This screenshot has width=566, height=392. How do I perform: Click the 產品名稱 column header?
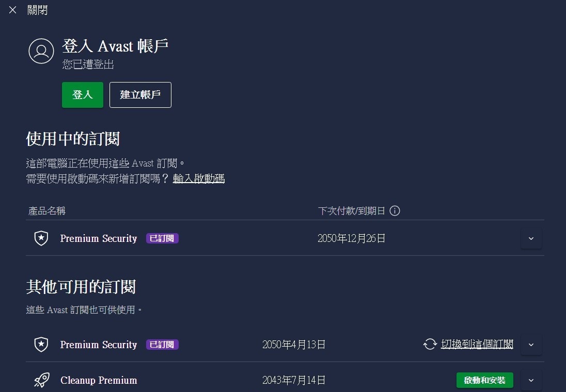click(x=47, y=211)
